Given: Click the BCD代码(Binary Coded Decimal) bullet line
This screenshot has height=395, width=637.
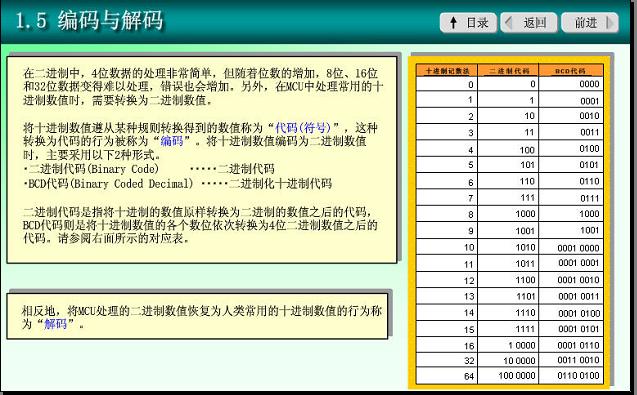Looking at the screenshot, I should (177, 184).
